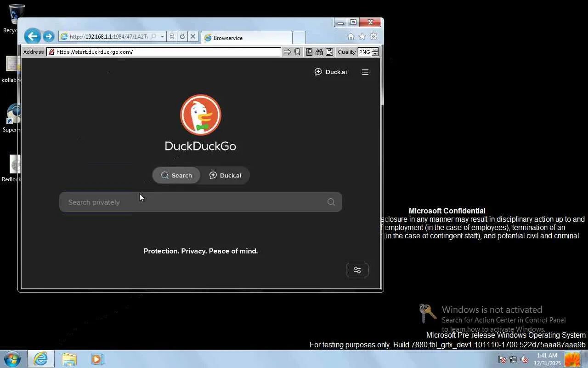This screenshot has height=368, width=588.
Task: Open the Windows Start menu orb
Action: coord(11,359)
